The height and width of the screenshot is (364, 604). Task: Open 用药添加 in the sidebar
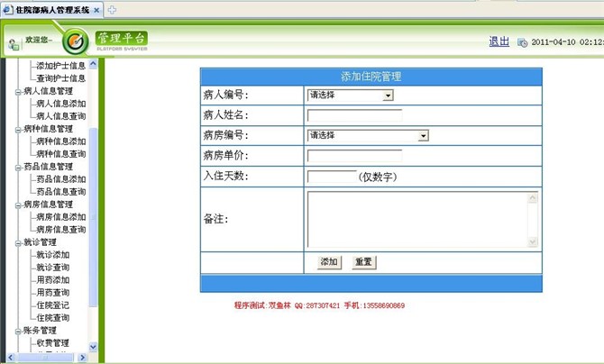[x=53, y=280]
